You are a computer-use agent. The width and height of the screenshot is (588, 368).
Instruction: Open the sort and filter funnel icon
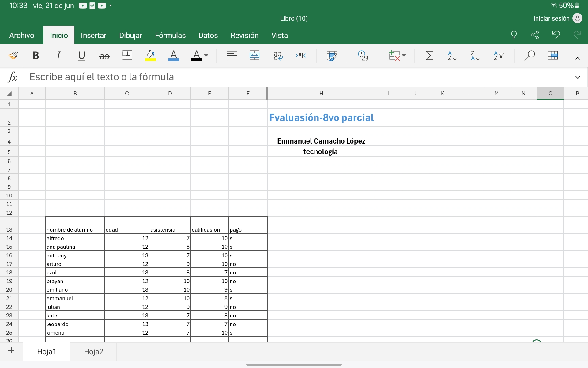click(x=499, y=56)
